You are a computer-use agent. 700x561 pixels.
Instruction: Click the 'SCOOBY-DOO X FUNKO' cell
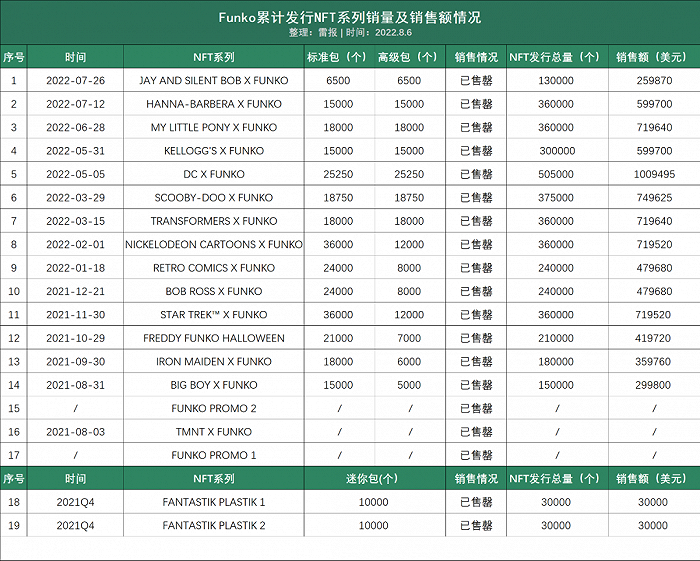tap(214, 197)
